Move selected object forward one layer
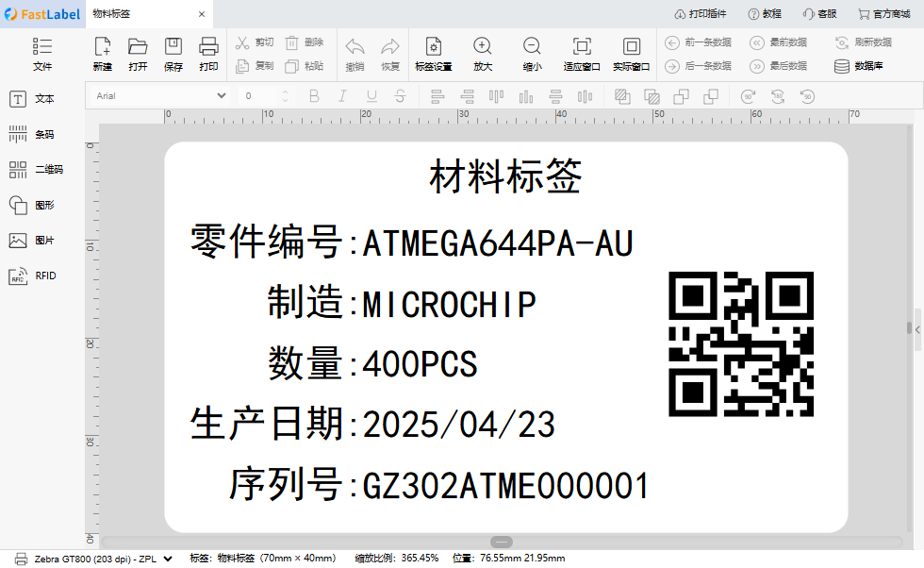Image resolution: width=924 pixels, height=568 pixels. [681, 96]
